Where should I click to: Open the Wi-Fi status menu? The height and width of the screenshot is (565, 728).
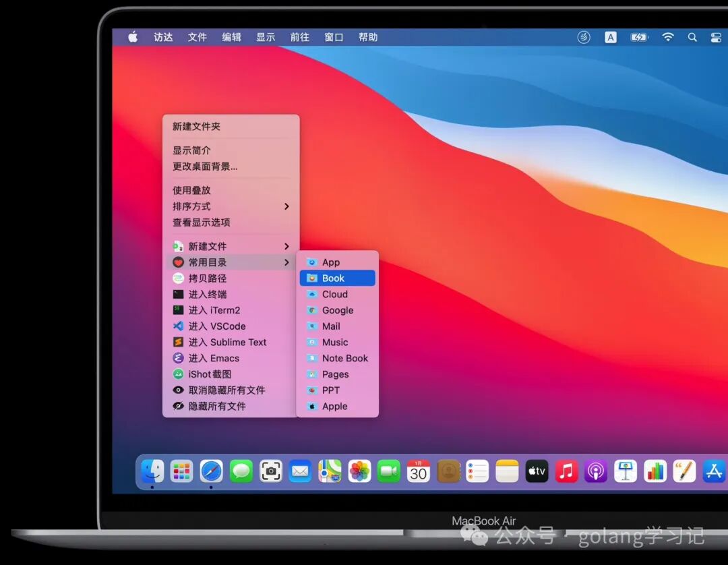(x=667, y=37)
